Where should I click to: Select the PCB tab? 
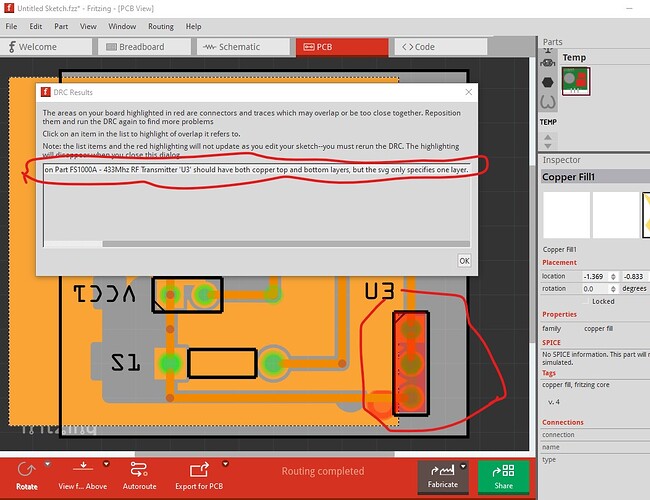click(342, 47)
